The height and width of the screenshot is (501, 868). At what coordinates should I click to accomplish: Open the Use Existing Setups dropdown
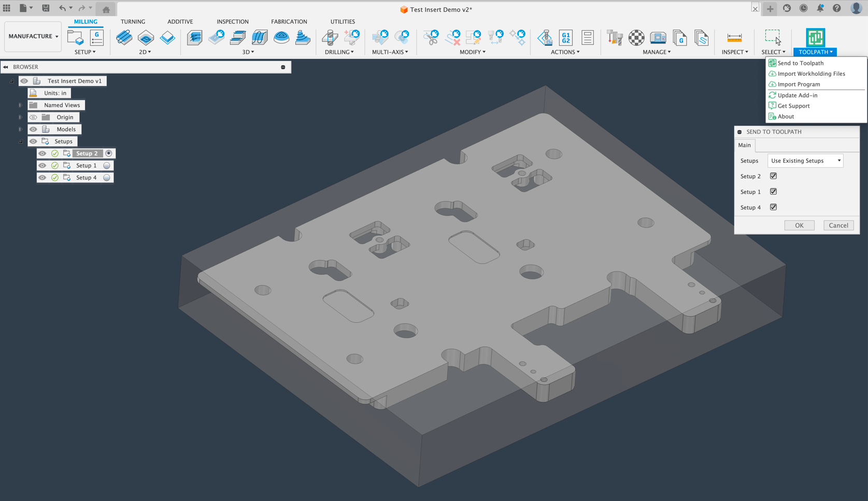coord(805,161)
